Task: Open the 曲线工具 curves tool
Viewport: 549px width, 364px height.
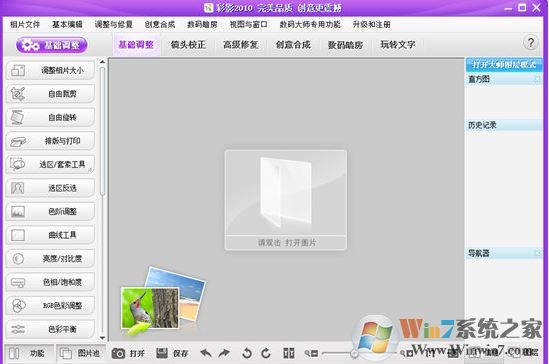Action: click(x=50, y=235)
